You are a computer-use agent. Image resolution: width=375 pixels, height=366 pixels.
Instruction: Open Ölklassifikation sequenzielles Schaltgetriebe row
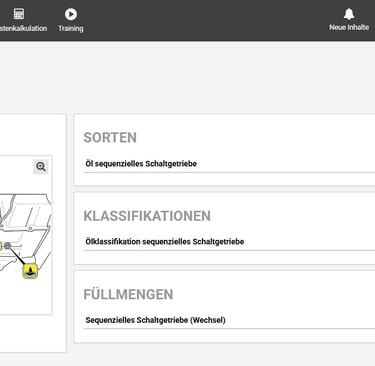click(229, 242)
